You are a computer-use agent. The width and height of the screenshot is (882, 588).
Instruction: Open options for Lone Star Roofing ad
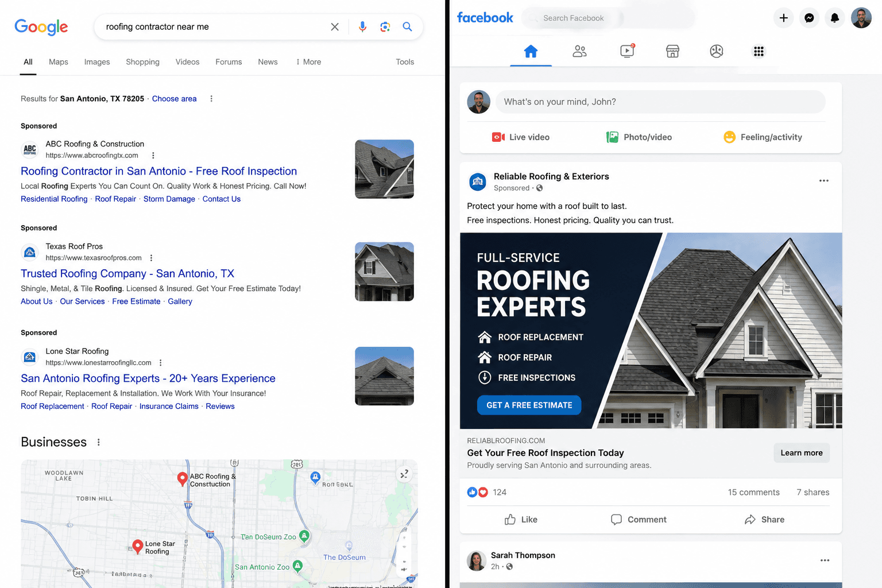click(161, 363)
